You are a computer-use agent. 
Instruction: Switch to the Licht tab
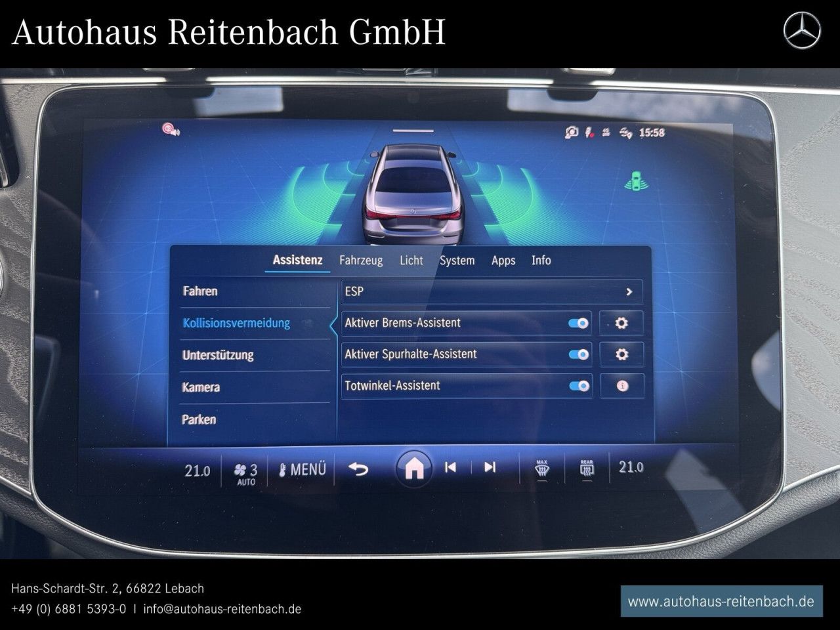(x=411, y=261)
